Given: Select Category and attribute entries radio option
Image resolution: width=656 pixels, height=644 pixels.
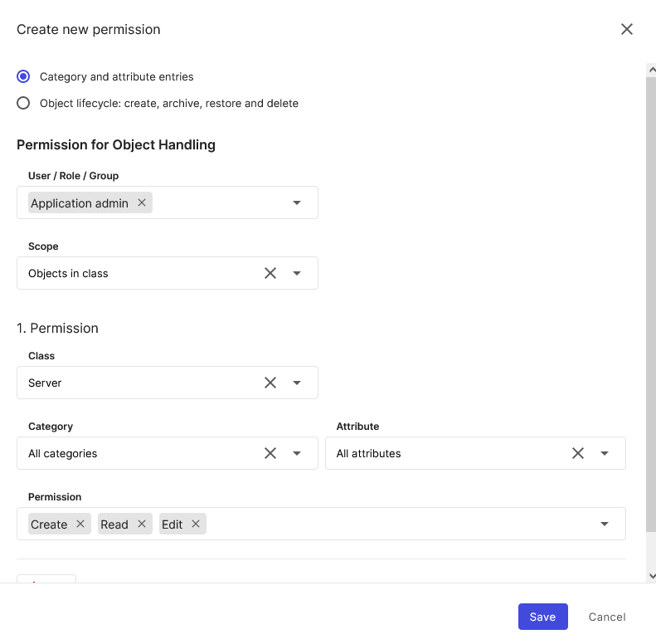Looking at the screenshot, I should pyautogui.click(x=23, y=76).
